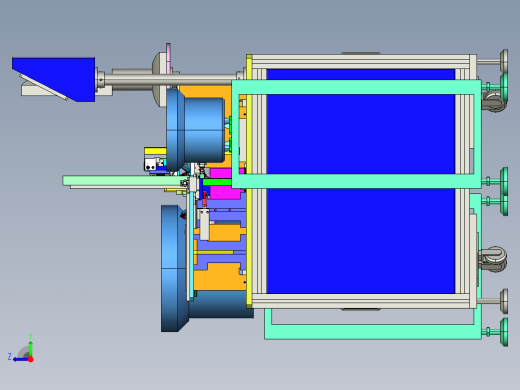Select the small yellow block left of motor
The image size is (520, 390).
tap(155, 151)
